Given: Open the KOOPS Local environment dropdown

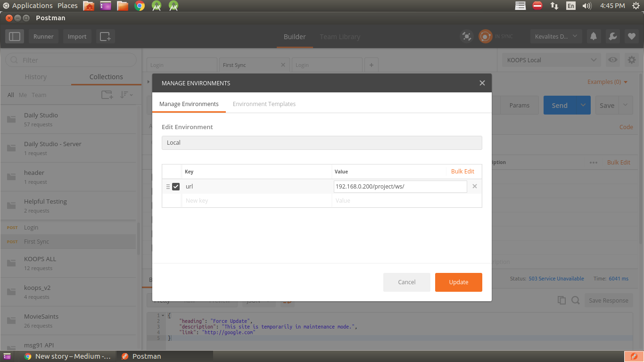Looking at the screenshot, I should (552, 60).
